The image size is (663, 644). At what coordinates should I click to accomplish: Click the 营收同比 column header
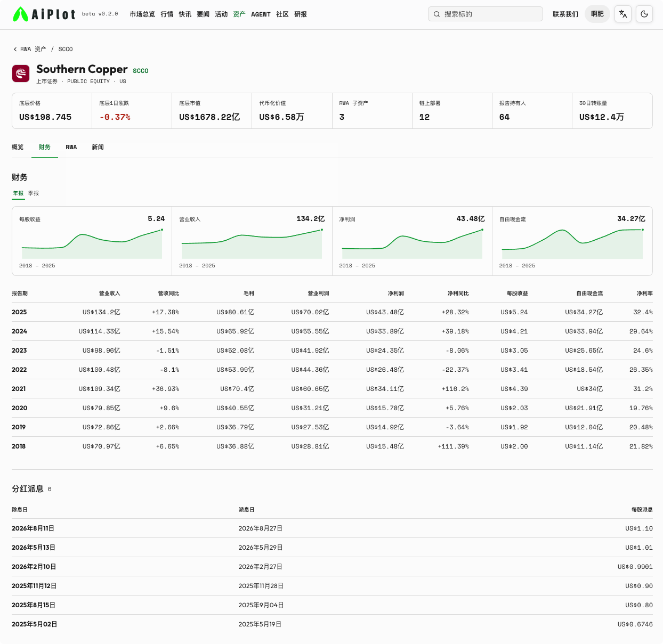168,294
